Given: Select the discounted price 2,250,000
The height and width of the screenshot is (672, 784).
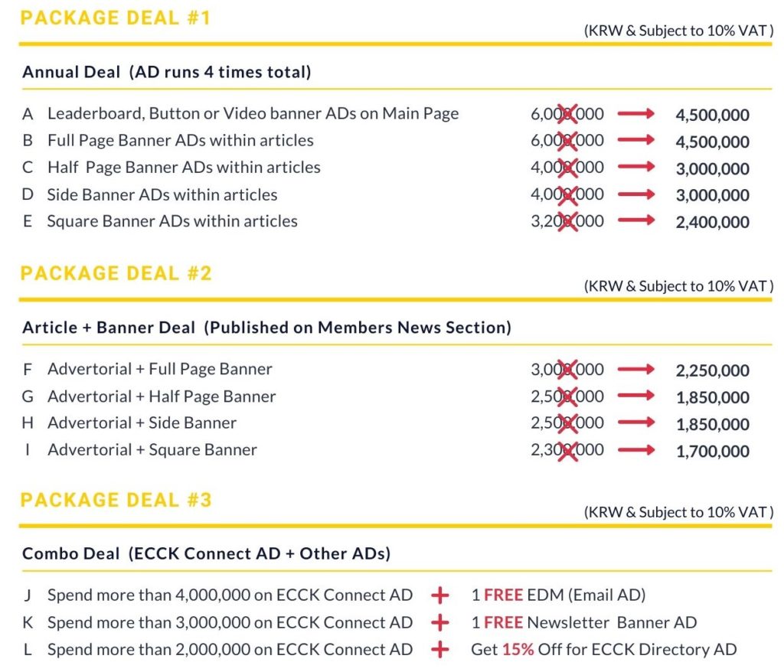Looking at the screenshot, I should click(x=712, y=371).
